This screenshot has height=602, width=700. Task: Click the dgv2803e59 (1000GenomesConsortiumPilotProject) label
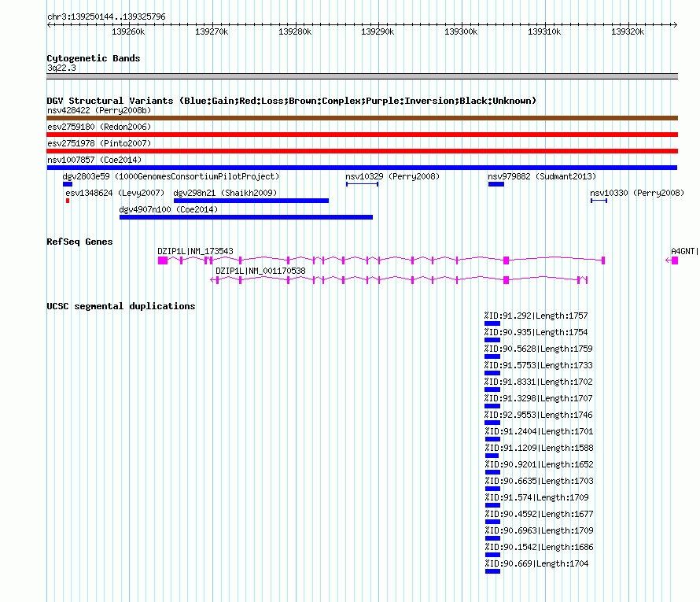(171, 176)
